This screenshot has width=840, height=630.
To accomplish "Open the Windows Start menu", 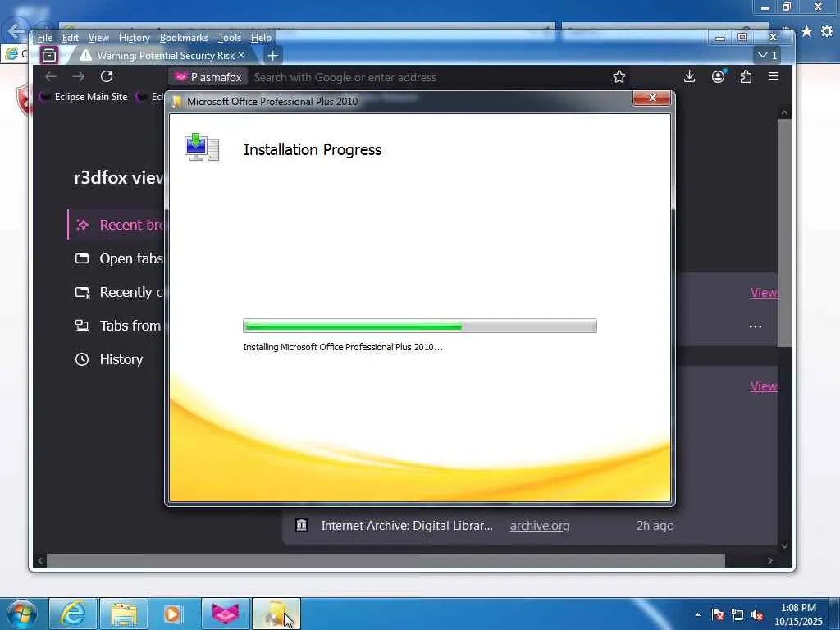I will pos(22,614).
